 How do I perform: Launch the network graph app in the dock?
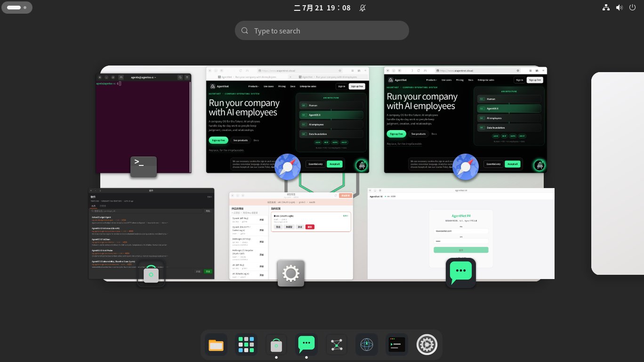[337, 345]
